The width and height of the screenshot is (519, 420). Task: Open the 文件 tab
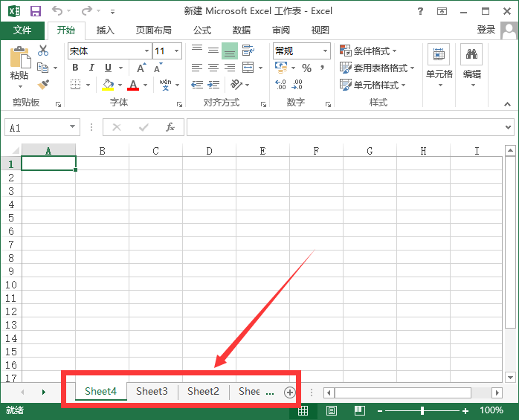[x=22, y=30]
